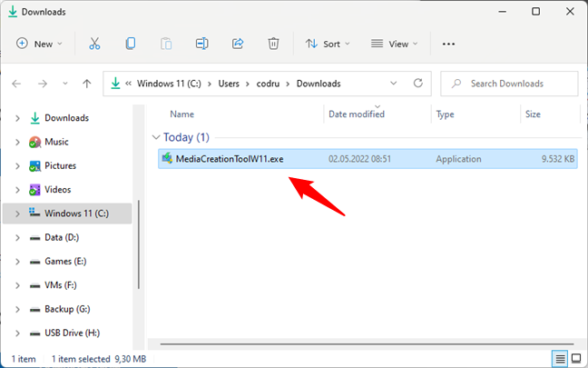This screenshot has height=368, width=588.
Task: Expand the Data (D:) tree node
Action: point(17,238)
